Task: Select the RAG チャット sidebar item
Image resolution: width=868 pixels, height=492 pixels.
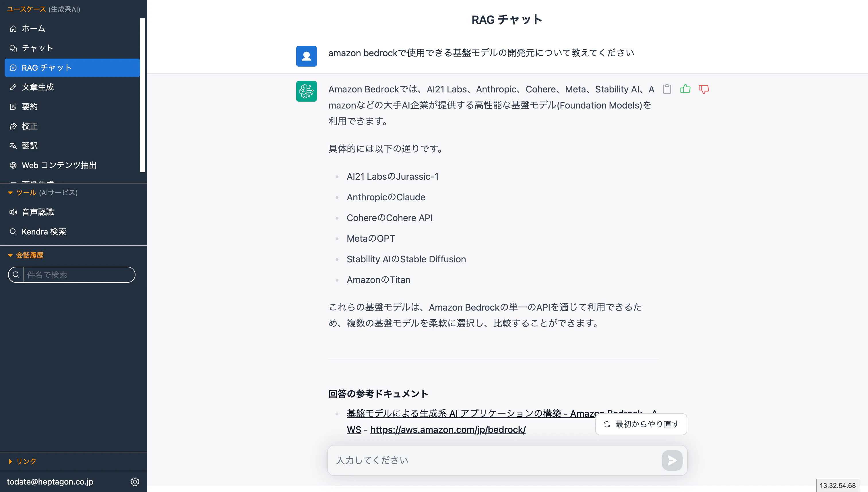Action: [x=72, y=67]
